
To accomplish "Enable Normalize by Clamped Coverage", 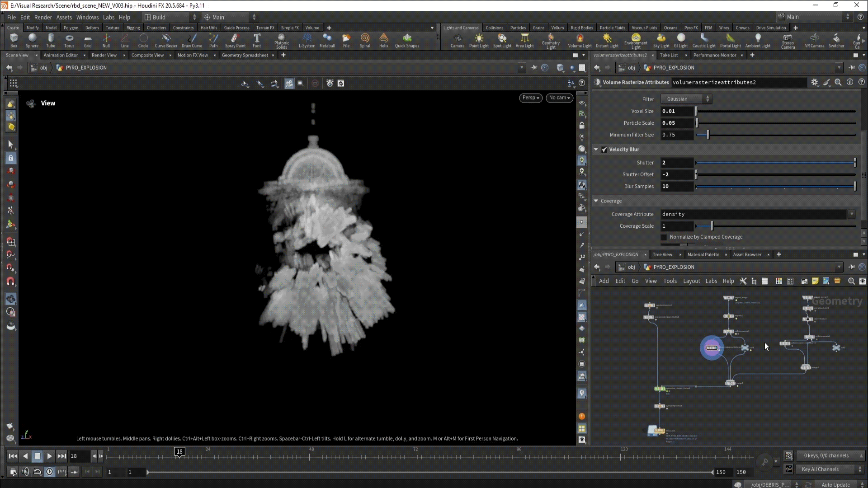I will (664, 237).
